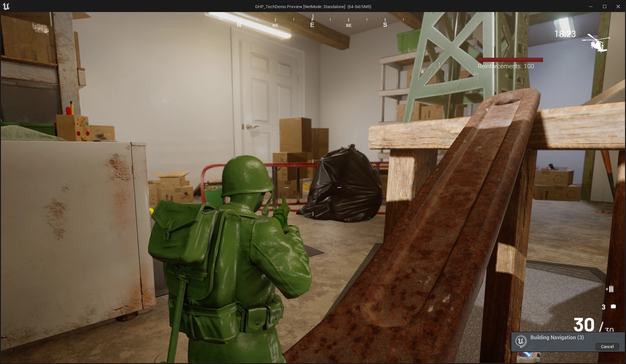Image resolution: width=626 pixels, height=364 pixels.
Task: Close the GHP_TechDemo Preview window
Action: (x=618, y=6)
